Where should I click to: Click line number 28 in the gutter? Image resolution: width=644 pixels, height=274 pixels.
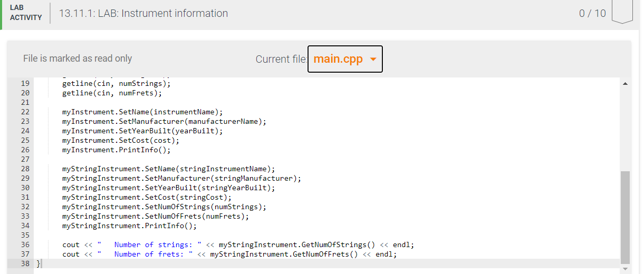(25, 169)
